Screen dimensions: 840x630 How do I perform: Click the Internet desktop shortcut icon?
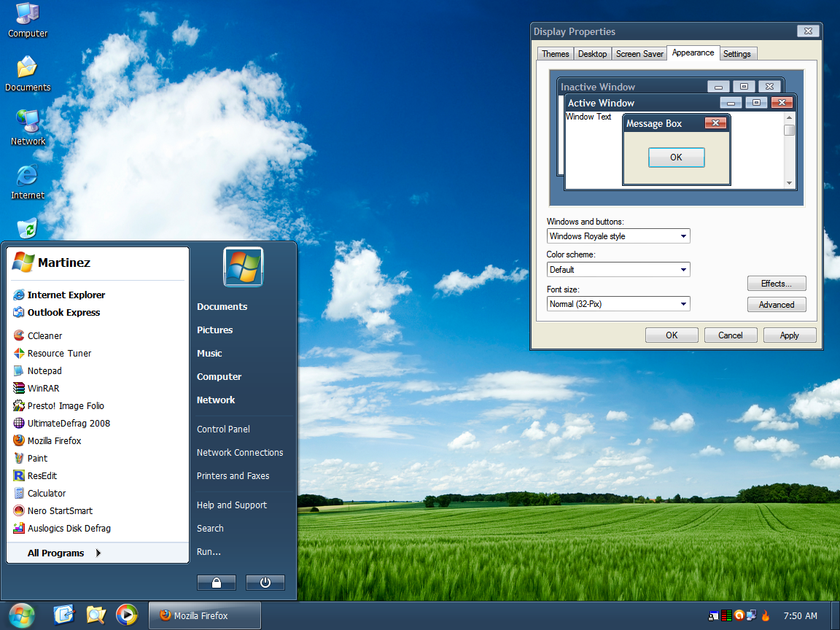coord(28,175)
